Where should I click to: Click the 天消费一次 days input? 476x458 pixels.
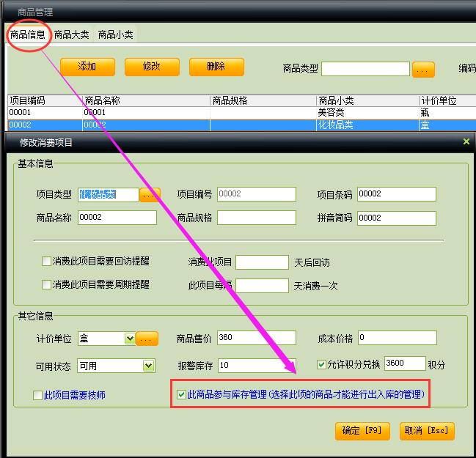point(262,286)
